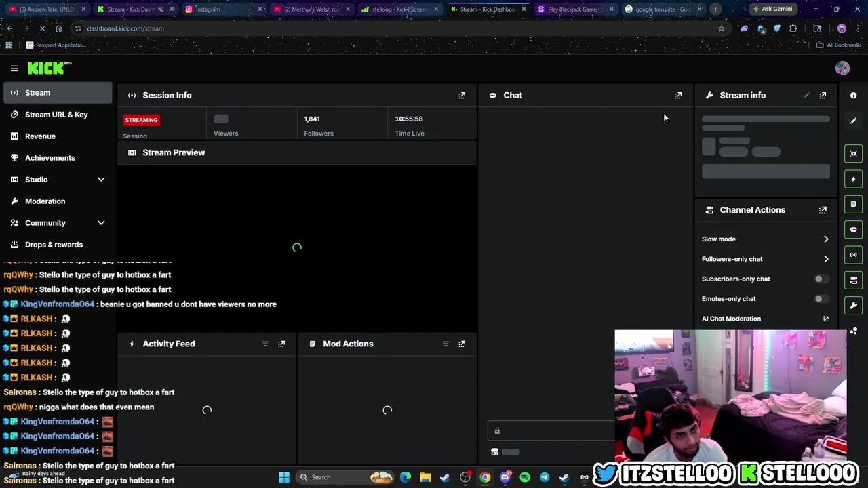This screenshot has width=868, height=488.
Task: Click the chat message input field
Action: tap(551, 431)
